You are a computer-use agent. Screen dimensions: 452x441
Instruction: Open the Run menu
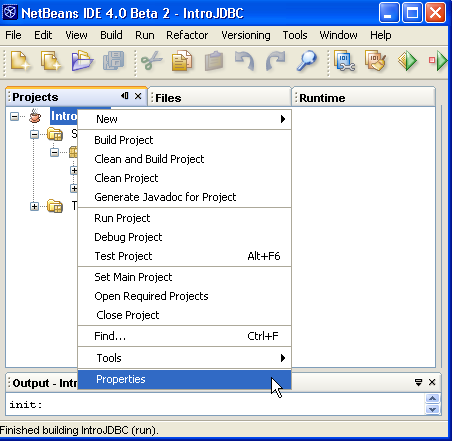(145, 35)
